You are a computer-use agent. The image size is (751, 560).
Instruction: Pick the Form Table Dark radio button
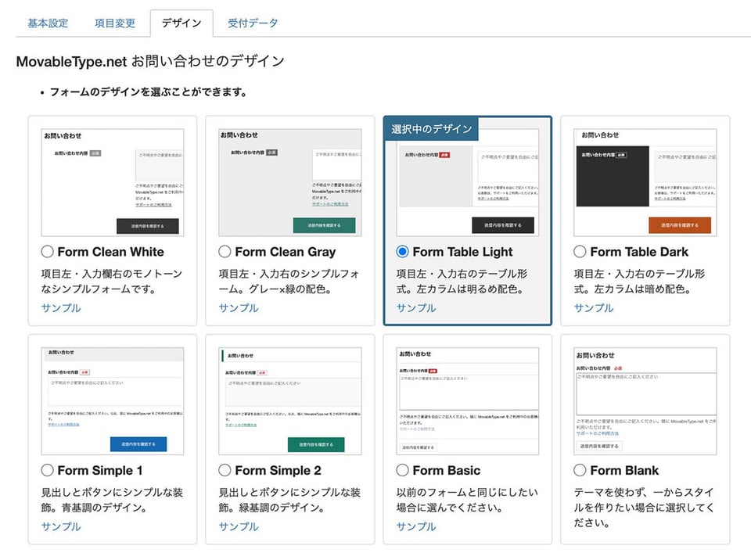[580, 252]
